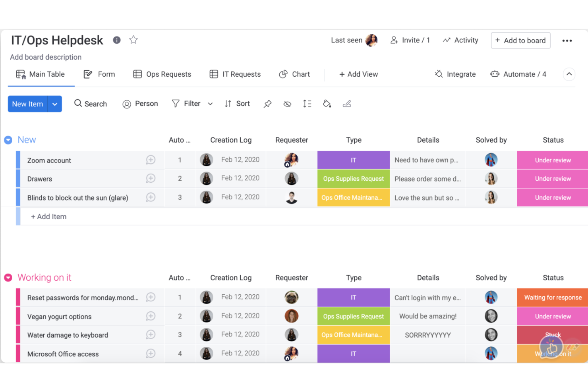
Task: Click Add board description field
Action: coord(45,57)
